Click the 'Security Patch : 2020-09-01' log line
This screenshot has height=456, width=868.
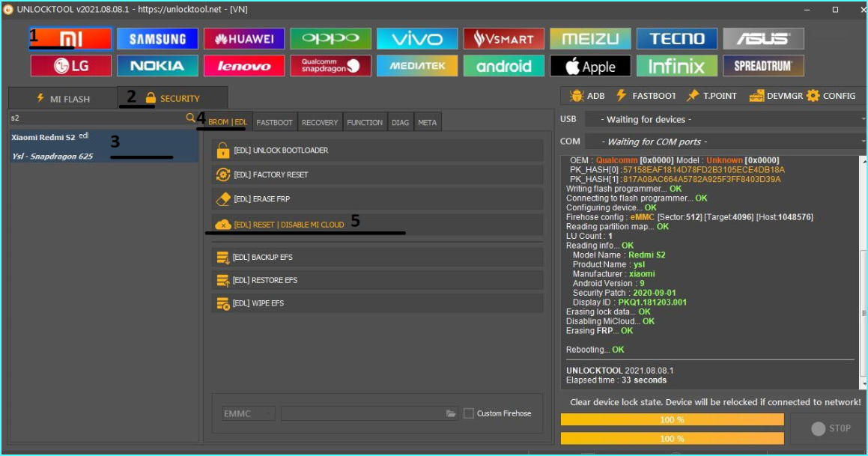coord(624,294)
